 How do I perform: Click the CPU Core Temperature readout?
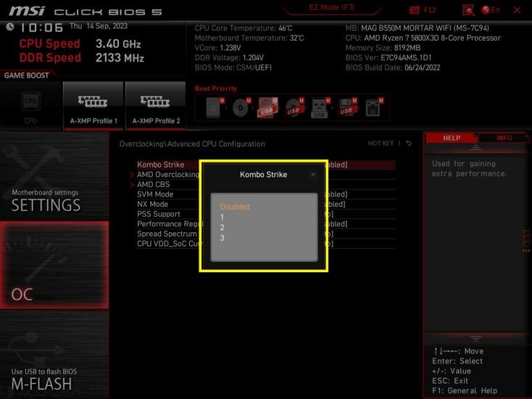[x=244, y=28]
